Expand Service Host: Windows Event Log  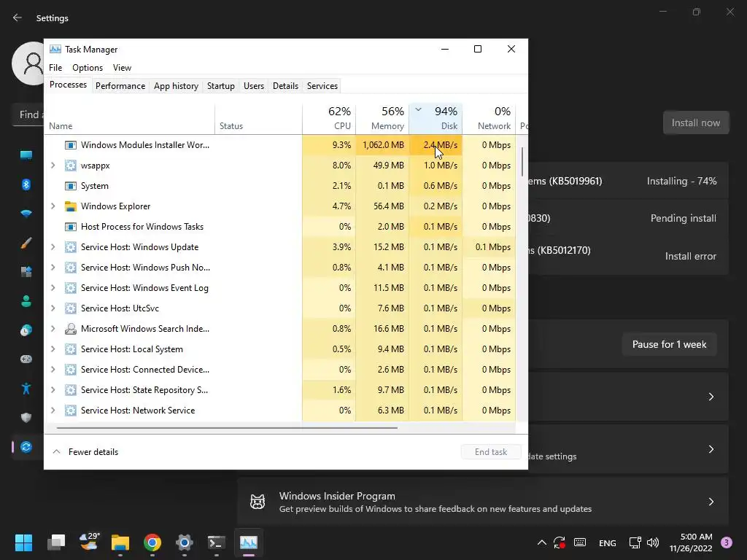[53, 287]
